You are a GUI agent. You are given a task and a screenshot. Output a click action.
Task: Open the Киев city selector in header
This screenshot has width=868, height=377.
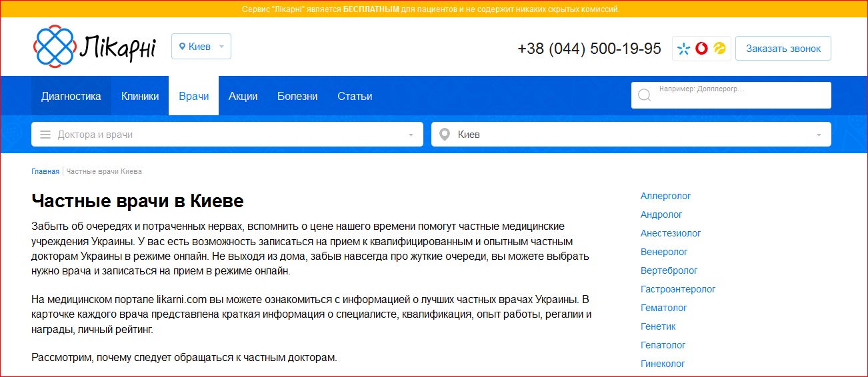point(201,47)
